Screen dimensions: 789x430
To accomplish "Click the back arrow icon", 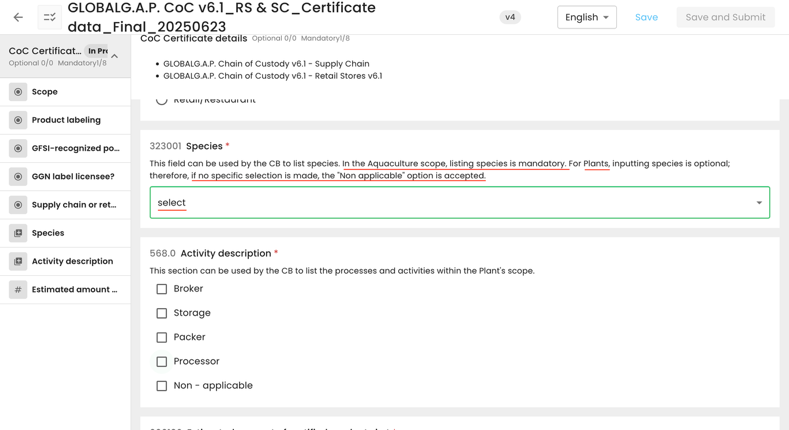I will pos(18,17).
